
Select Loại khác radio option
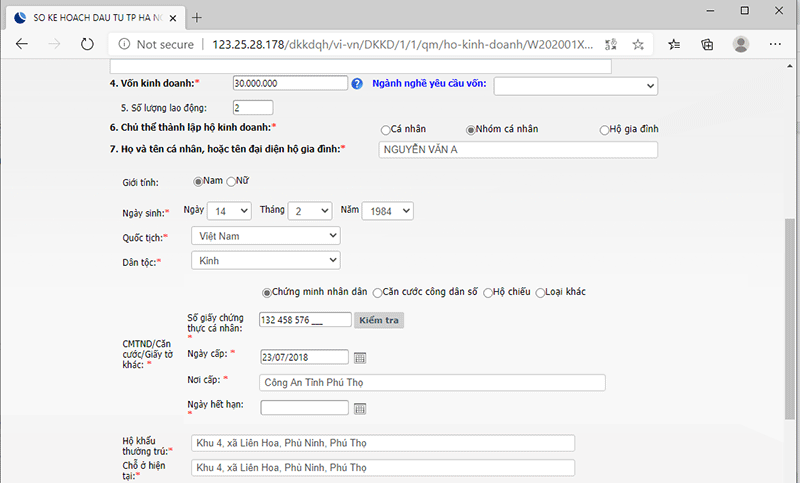coord(540,293)
